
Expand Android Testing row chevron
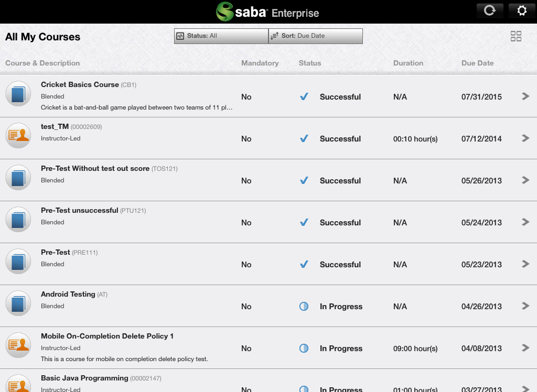(x=525, y=306)
